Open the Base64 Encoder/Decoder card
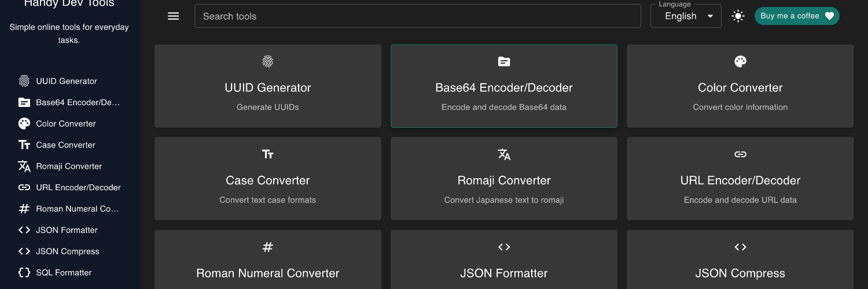Image resolution: width=868 pixels, height=289 pixels. coord(503,86)
